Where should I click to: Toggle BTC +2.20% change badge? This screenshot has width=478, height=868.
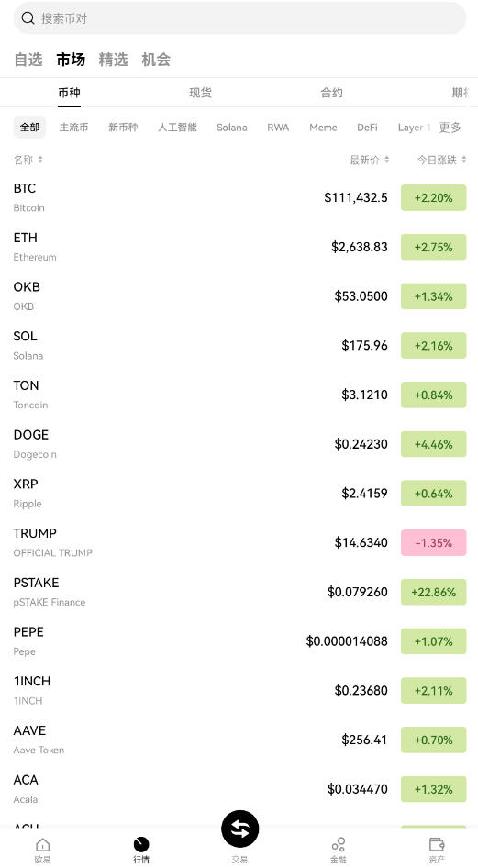(x=434, y=197)
